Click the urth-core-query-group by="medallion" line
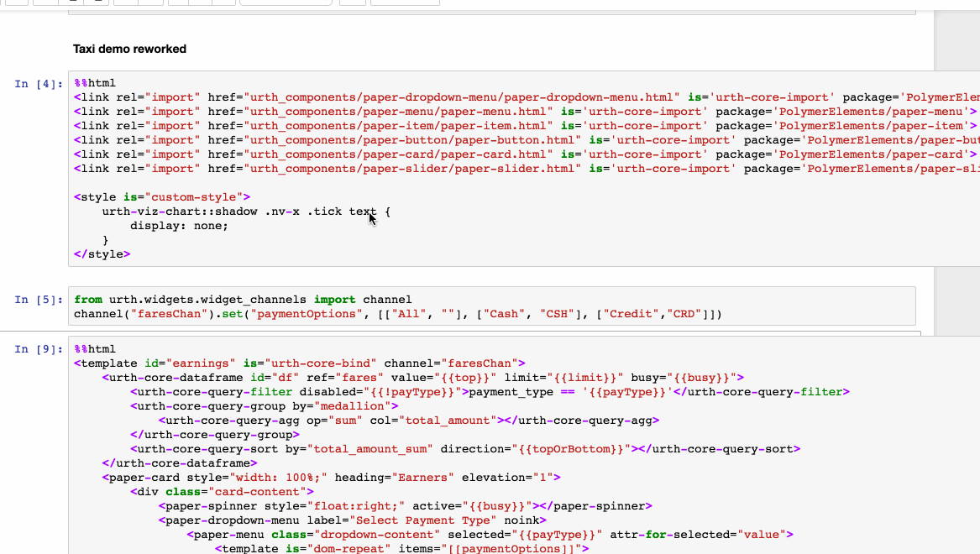The width and height of the screenshot is (980, 554). click(265, 406)
